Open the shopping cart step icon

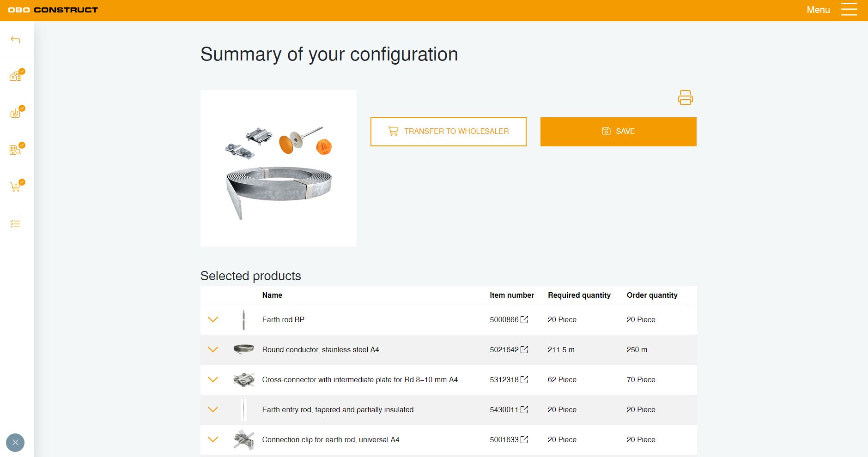(x=16, y=186)
